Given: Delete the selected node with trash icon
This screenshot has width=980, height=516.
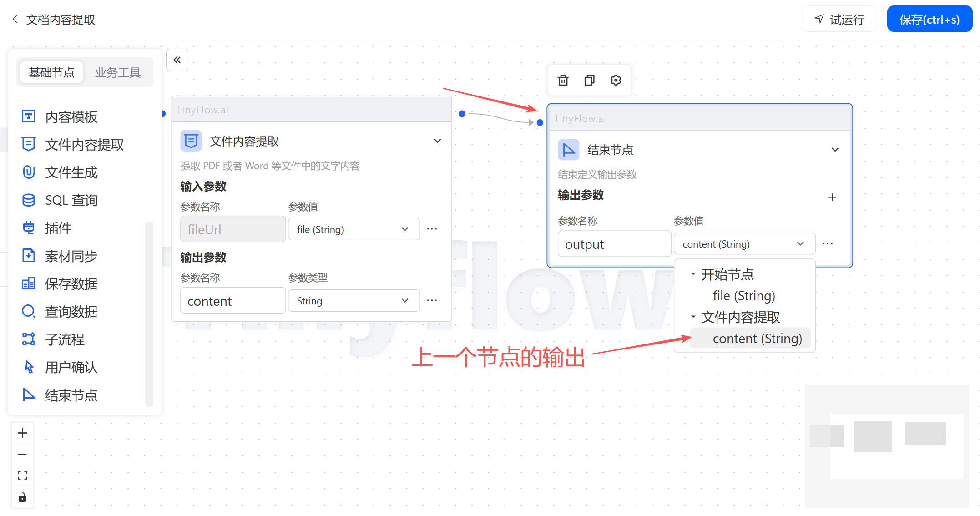Looking at the screenshot, I should pos(563,81).
